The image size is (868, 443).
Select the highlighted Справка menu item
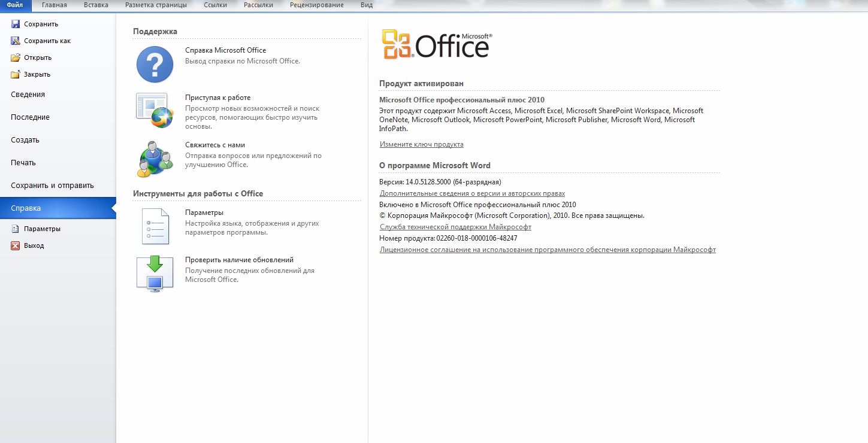pyautogui.click(x=58, y=208)
